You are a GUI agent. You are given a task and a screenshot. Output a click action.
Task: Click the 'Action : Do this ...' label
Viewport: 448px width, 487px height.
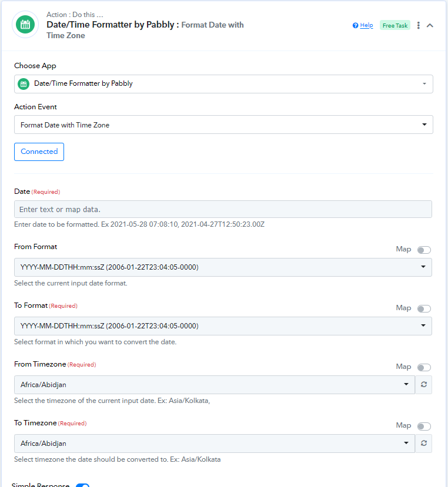75,15
